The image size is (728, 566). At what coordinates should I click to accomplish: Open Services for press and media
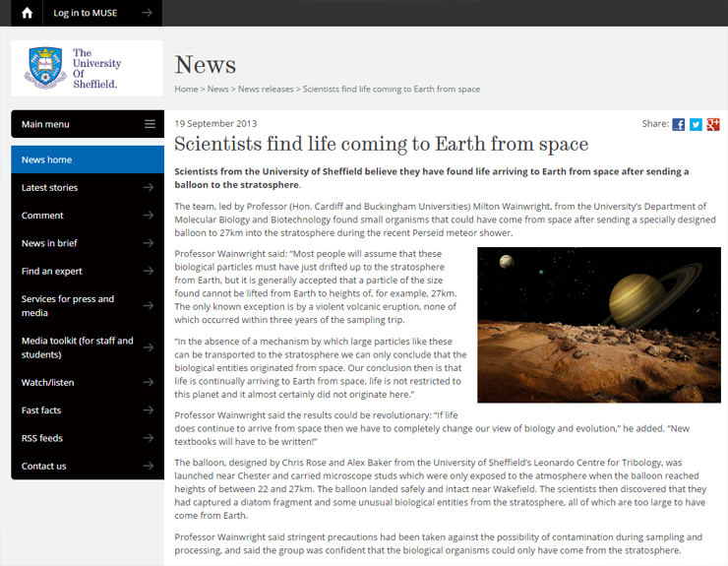point(67,305)
